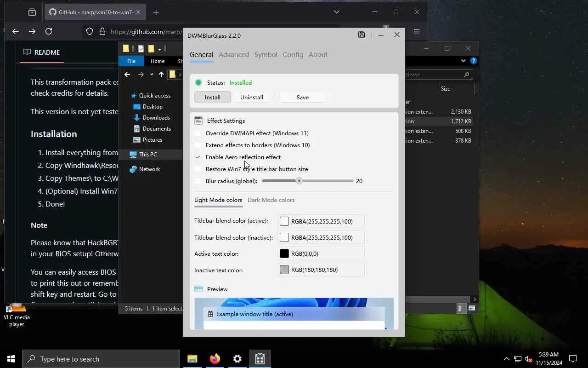Open the File menu in Explorer
The height and width of the screenshot is (368, 588).
pos(131,61)
